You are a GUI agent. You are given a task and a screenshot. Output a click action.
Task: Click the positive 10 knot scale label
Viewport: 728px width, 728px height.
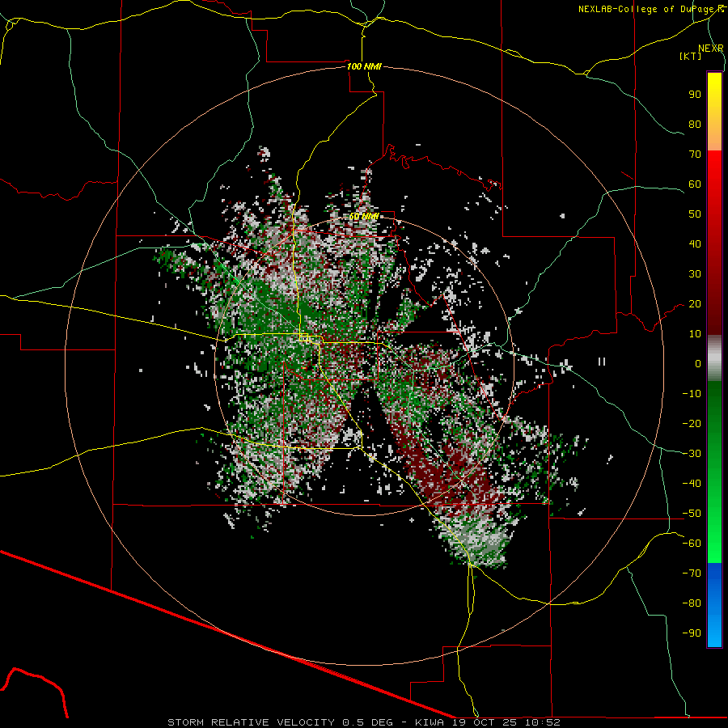pyautogui.click(x=695, y=334)
